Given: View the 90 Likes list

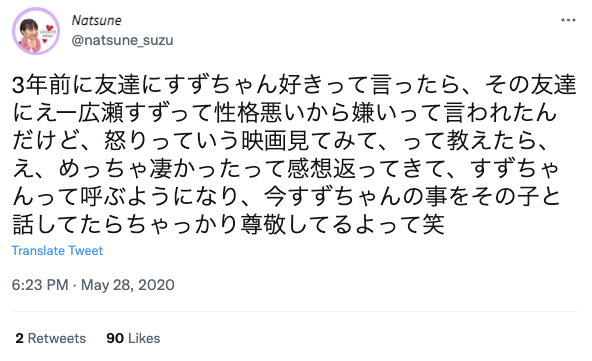Looking at the screenshot, I should pyautogui.click(x=133, y=338).
